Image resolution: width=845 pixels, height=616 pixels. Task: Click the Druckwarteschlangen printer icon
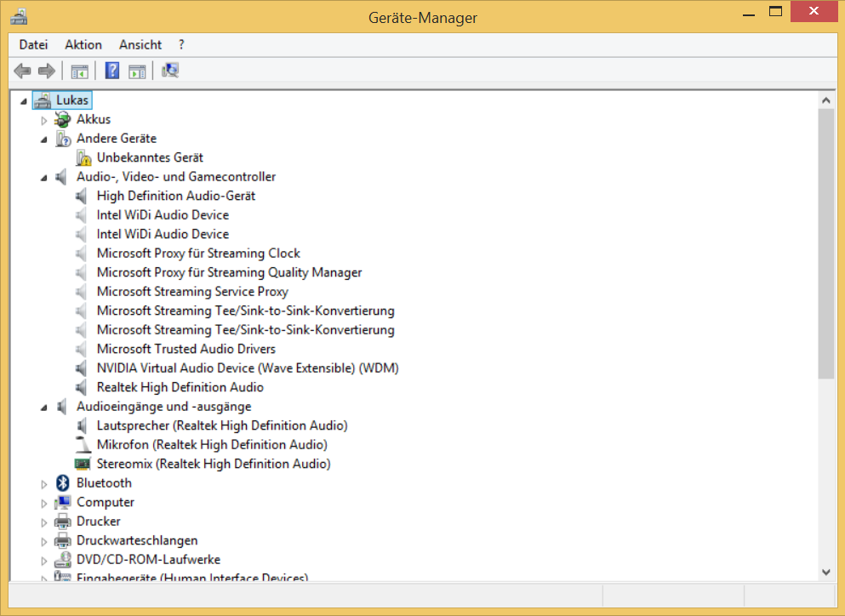[62, 540]
